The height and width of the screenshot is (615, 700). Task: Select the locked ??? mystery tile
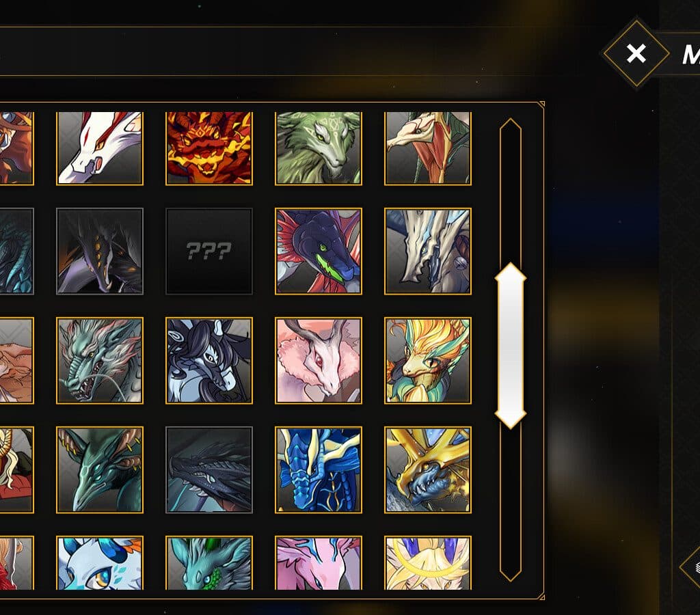click(x=209, y=251)
